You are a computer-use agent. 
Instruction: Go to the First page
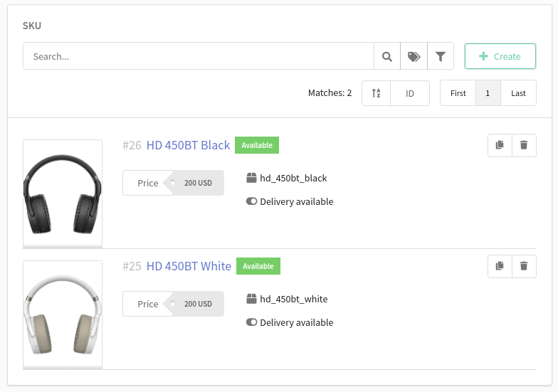(x=458, y=93)
